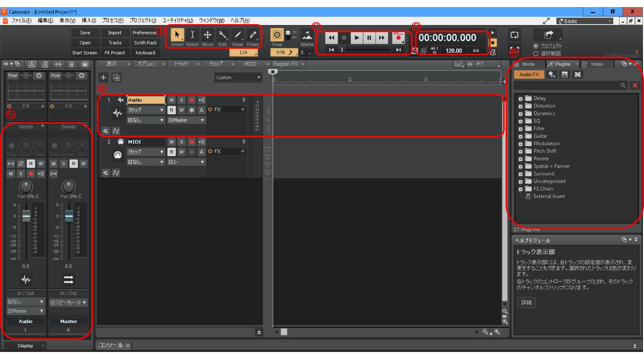
Task: Pause playback with the Pause button
Action: click(369, 38)
